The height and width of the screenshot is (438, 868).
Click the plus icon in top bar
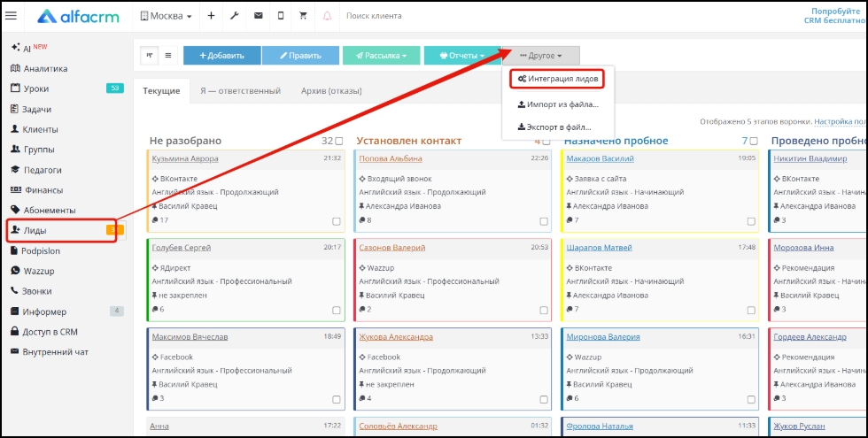point(211,16)
